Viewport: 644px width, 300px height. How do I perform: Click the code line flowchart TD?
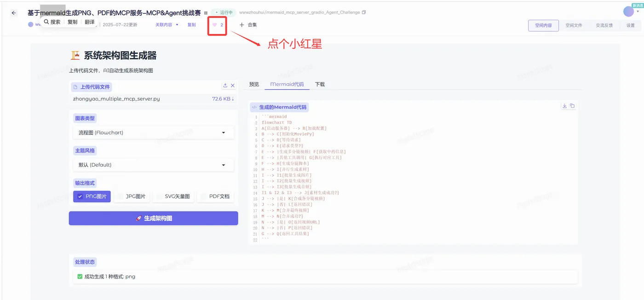(x=276, y=122)
